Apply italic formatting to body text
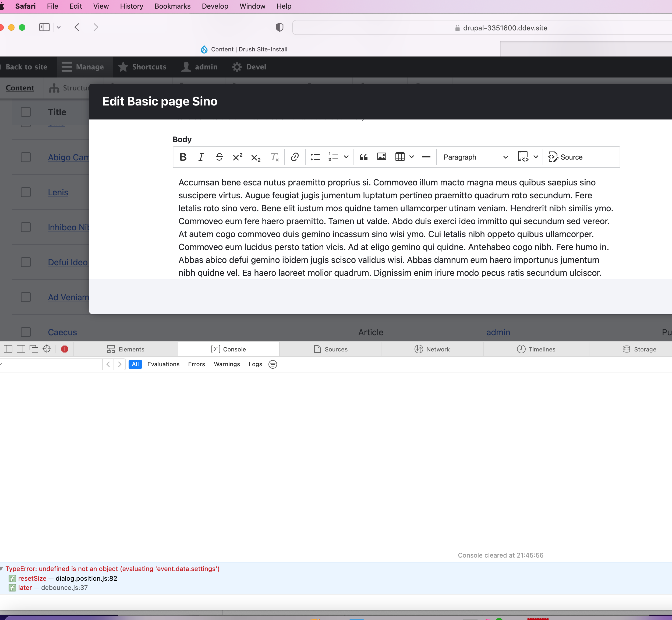The height and width of the screenshot is (620, 672). click(201, 157)
